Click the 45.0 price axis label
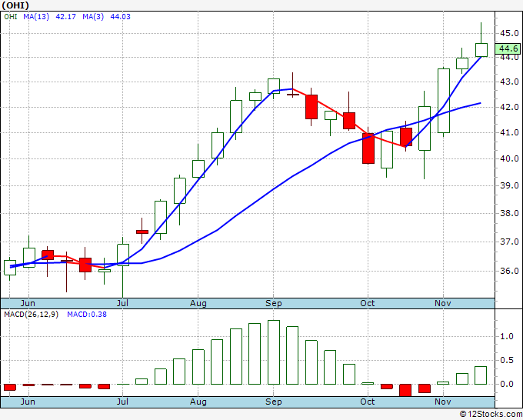 tap(509, 33)
